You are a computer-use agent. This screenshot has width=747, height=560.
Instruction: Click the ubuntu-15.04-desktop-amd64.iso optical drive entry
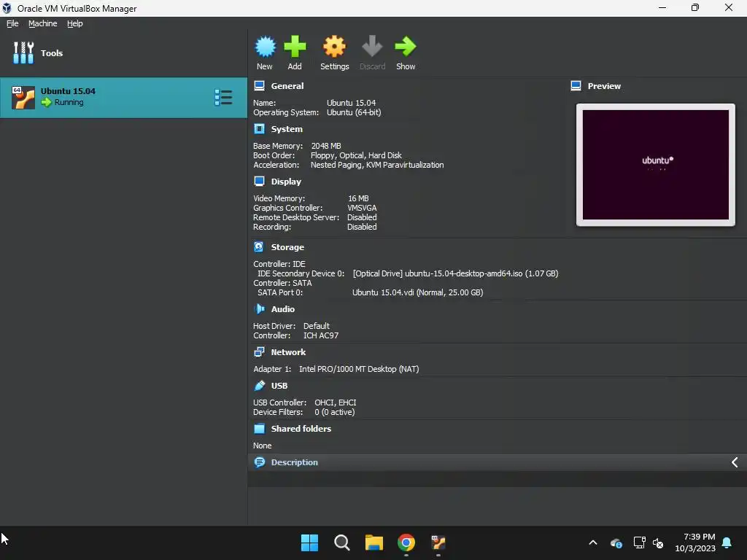(455, 273)
